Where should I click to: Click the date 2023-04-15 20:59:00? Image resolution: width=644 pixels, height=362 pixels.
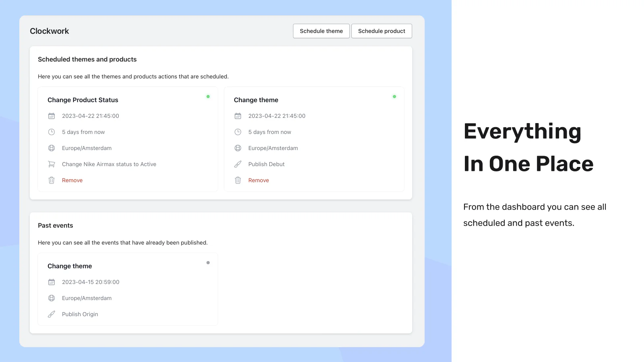(91, 282)
